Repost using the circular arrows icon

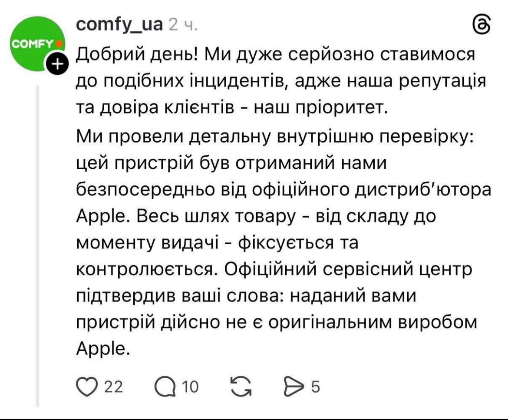pyautogui.click(x=242, y=386)
